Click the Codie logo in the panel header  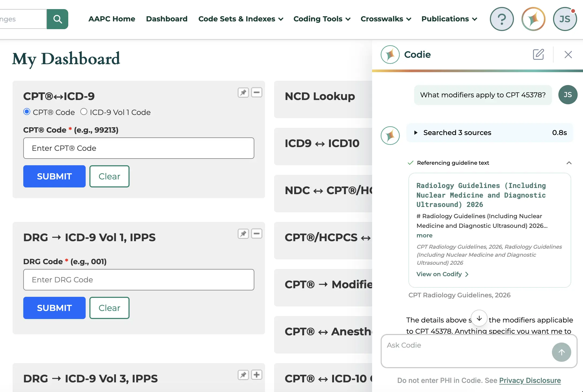pyautogui.click(x=390, y=55)
